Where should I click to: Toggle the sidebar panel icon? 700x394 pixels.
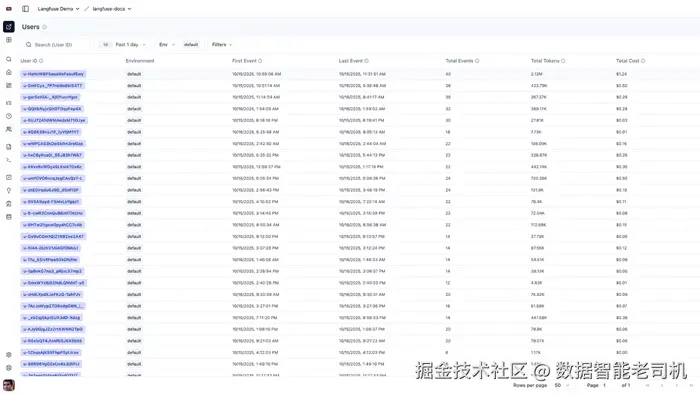[25, 8]
